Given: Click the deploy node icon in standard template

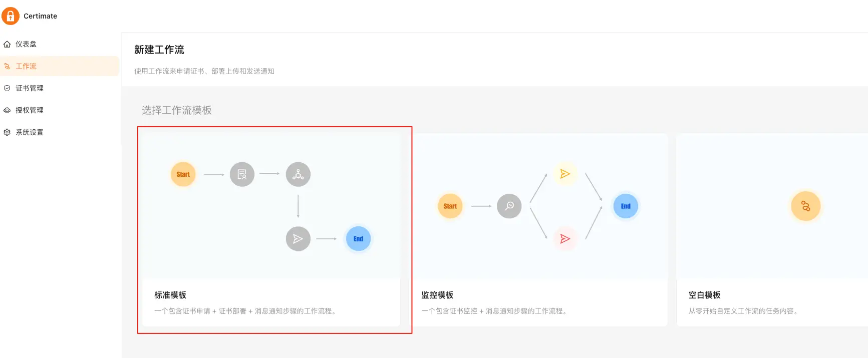Looking at the screenshot, I should [298, 174].
